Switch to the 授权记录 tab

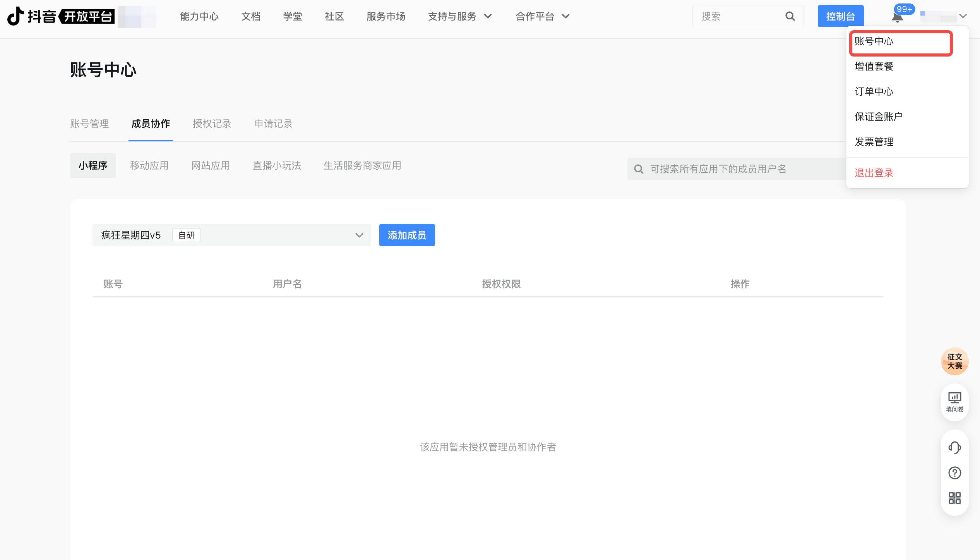212,124
